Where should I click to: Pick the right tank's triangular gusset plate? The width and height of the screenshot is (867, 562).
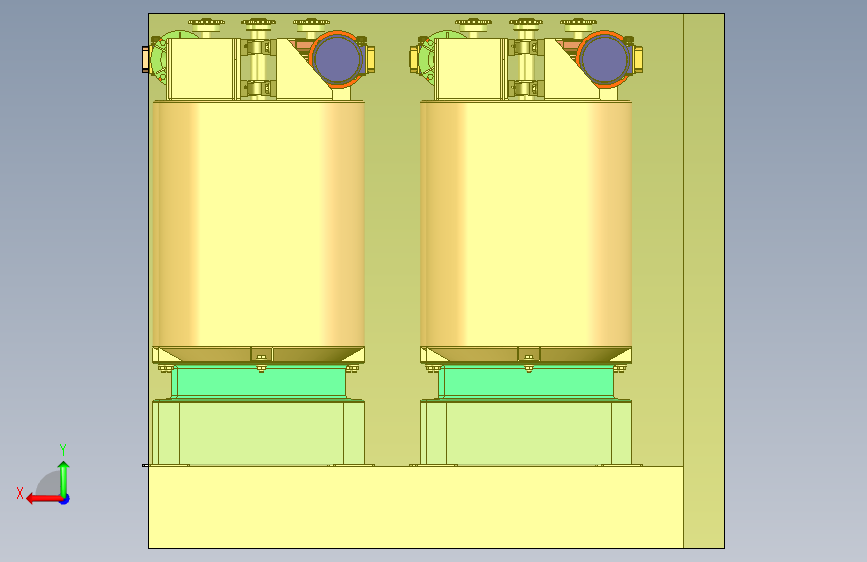tap(563, 75)
